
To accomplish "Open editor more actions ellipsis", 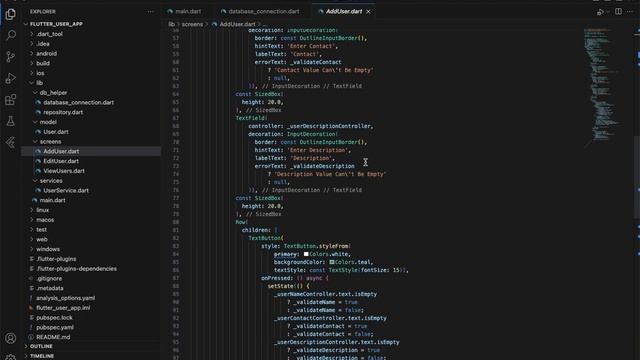I will pos(630,12).
